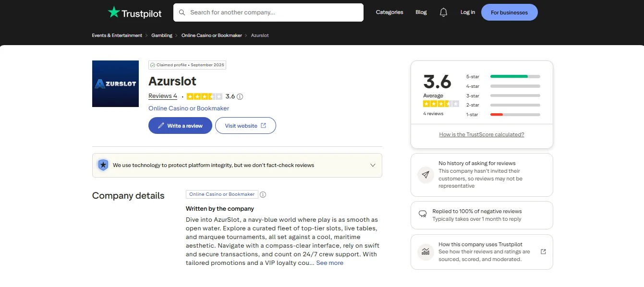The height and width of the screenshot is (287, 644).
Task: Go to Events & Entertainment breadcrumb
Action: point(117,36)
